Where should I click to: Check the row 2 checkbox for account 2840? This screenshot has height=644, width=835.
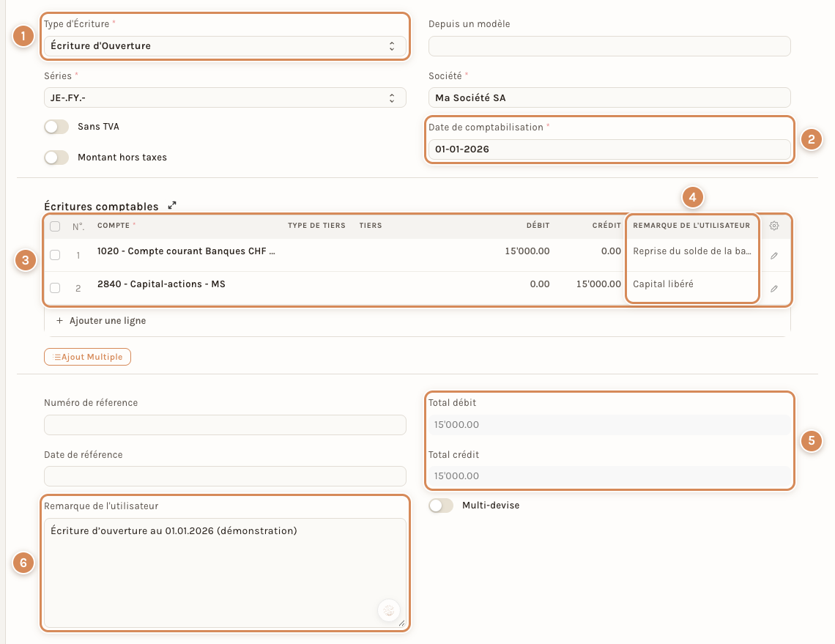click(x=55, y=288)
